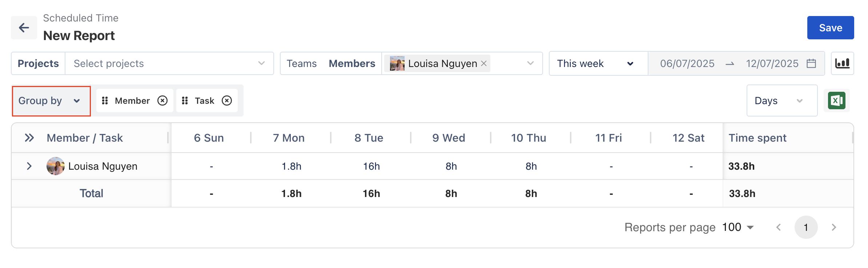Select Members tab

352,63
